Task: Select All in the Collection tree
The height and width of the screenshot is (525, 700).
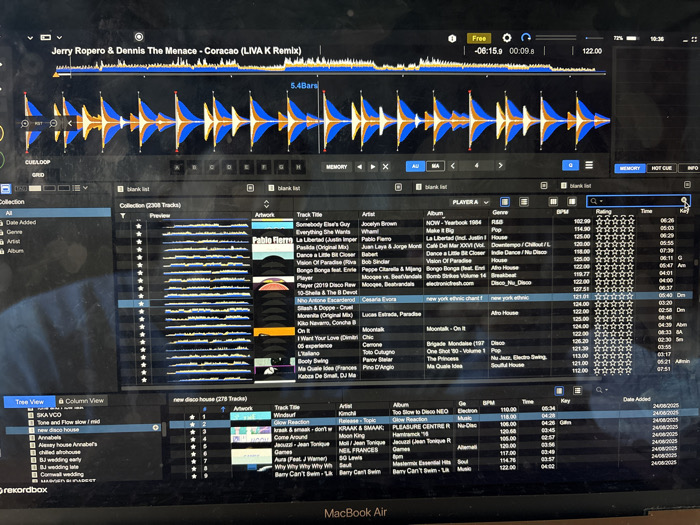Action: [55, 213]
